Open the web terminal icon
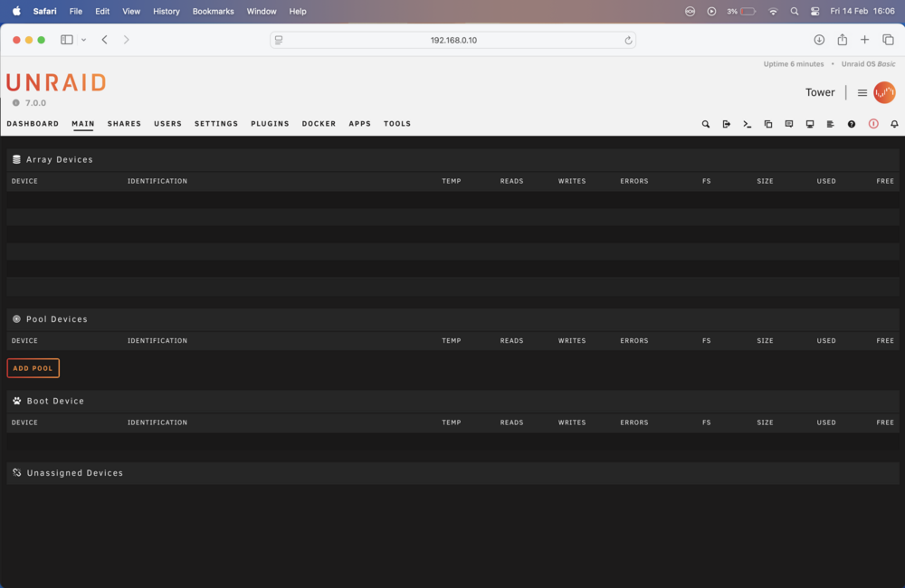Screen dimensions: 905x588 click(x=747, y=124)
